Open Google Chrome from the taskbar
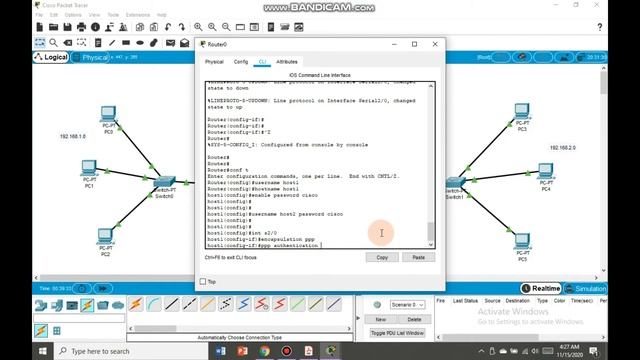The image size is (640, 360). pos(264,351)
